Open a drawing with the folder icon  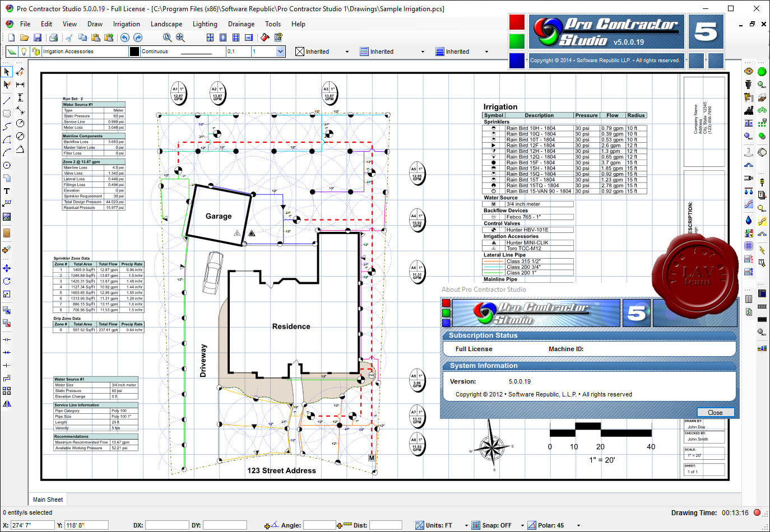[x=24, y=38]
